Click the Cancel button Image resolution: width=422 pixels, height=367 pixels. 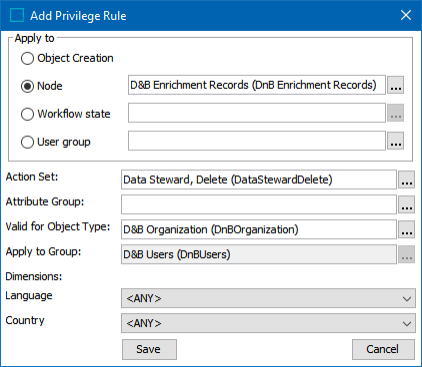383,349
